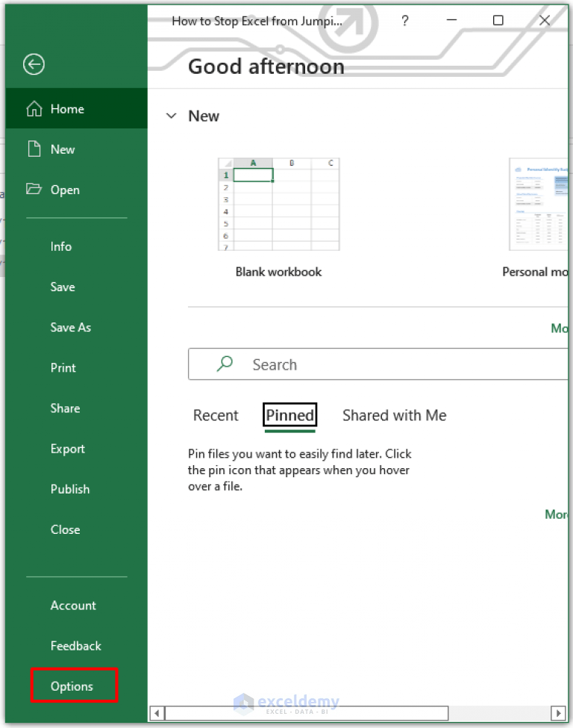Viewport: 573px width, 728px height.
Task: Open the Account settings entry
Action: (73, 606)
